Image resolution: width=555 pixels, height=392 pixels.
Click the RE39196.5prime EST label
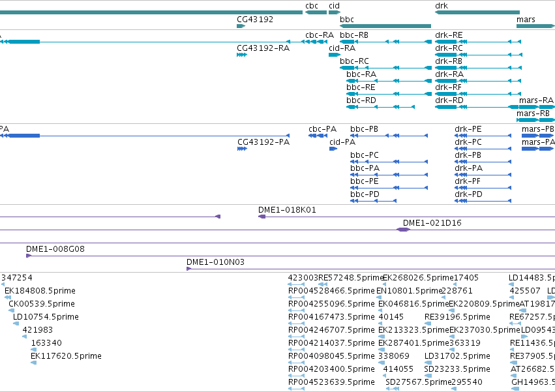pyautogui.click(x=457, y=318)
